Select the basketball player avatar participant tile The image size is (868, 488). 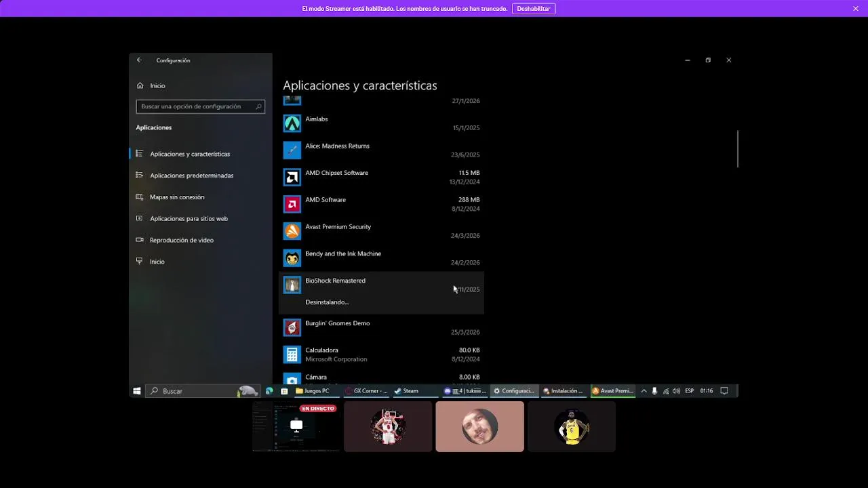click(x=388, y=426)
